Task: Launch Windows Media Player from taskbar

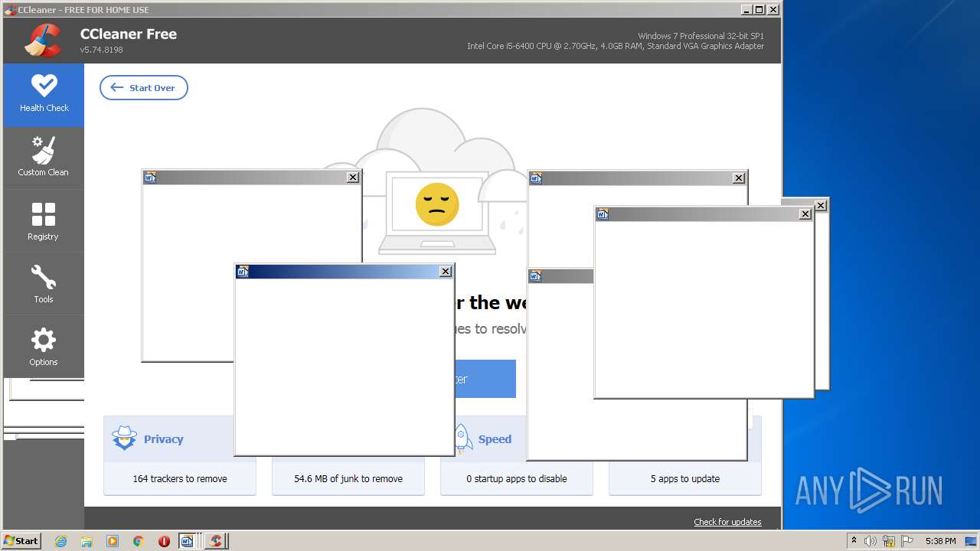Action: tap(113, 541)
